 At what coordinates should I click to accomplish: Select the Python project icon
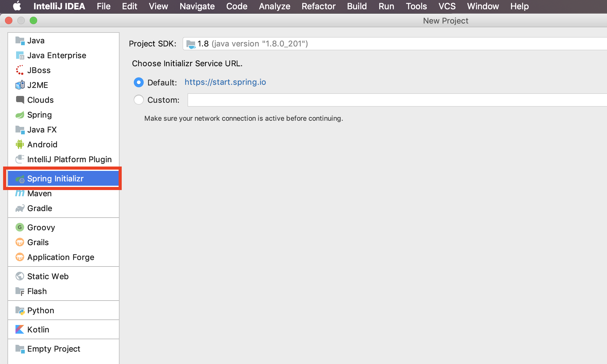(20, 310)
